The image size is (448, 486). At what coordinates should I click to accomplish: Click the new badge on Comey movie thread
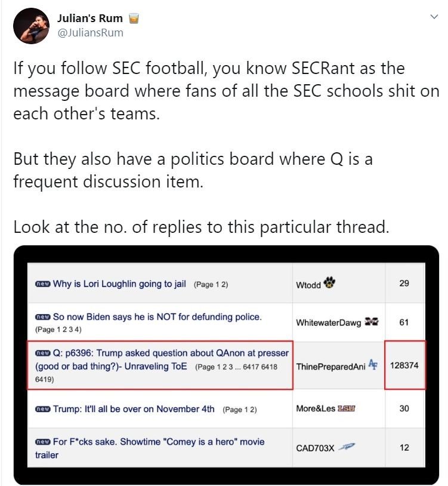click(x=42, y=442)
